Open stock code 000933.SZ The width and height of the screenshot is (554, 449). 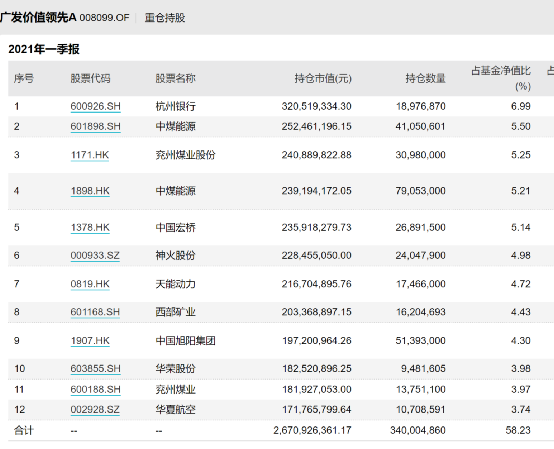pos(95,255)
